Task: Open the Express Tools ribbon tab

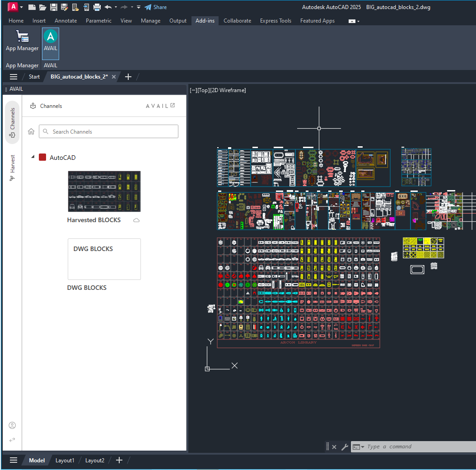Action: (x=275, y=21)
